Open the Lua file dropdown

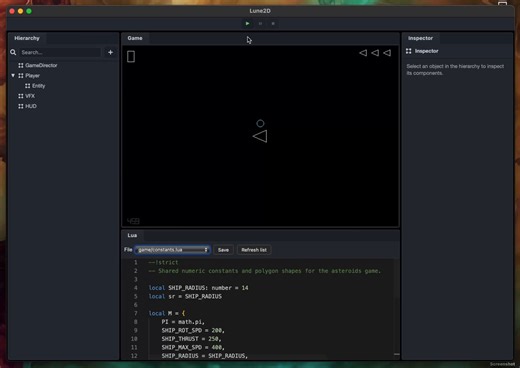(172, 250)
